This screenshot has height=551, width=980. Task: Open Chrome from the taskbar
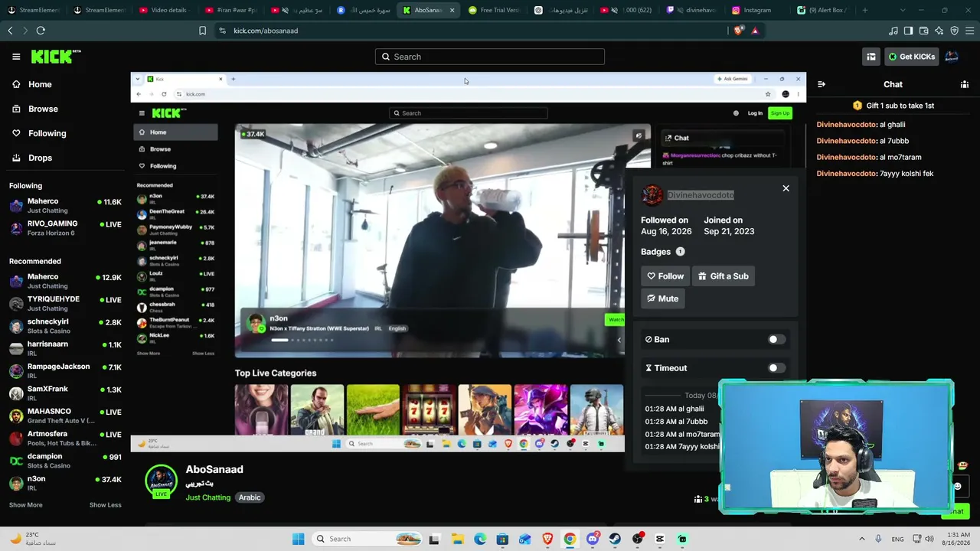[570, 539]
